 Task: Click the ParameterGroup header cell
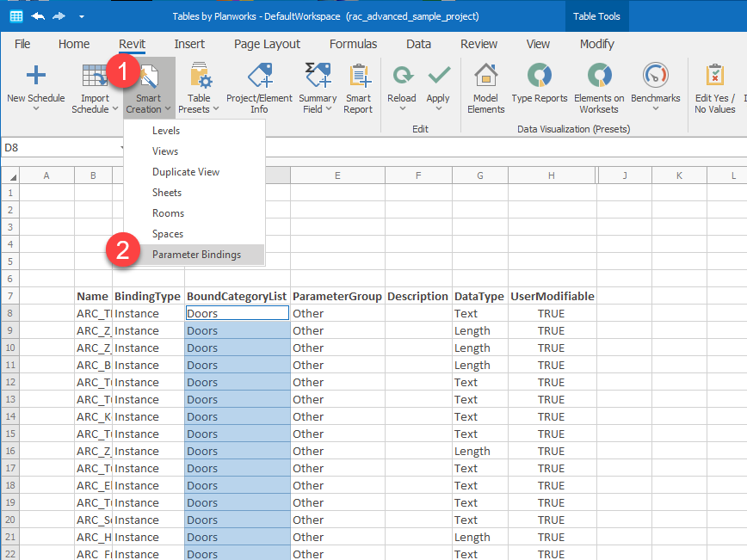click(337, 296)
